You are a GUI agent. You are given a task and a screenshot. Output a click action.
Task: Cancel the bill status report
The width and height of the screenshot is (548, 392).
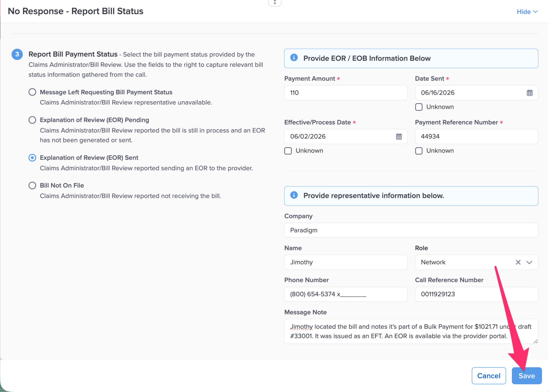(x=489, y=376)
